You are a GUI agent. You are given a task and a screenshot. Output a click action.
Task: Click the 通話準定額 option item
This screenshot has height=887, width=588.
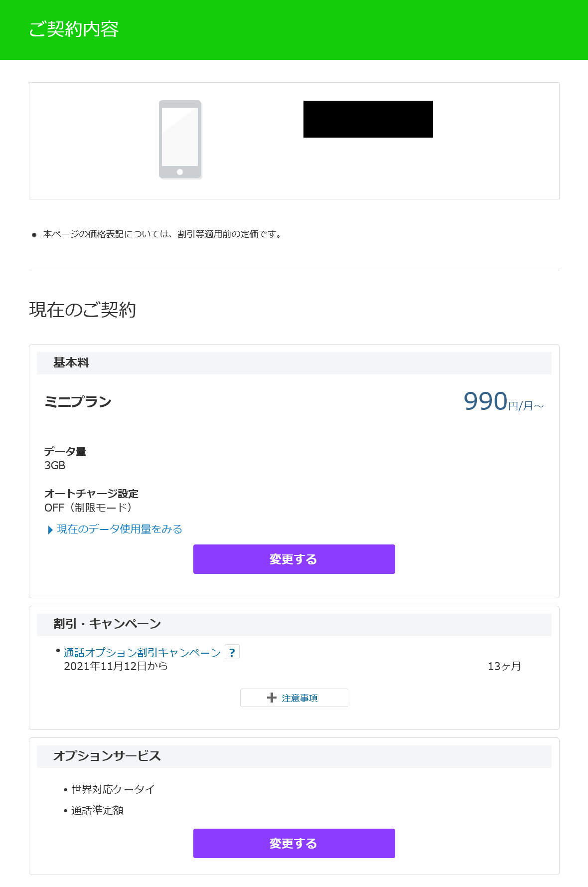pos(97,810)
